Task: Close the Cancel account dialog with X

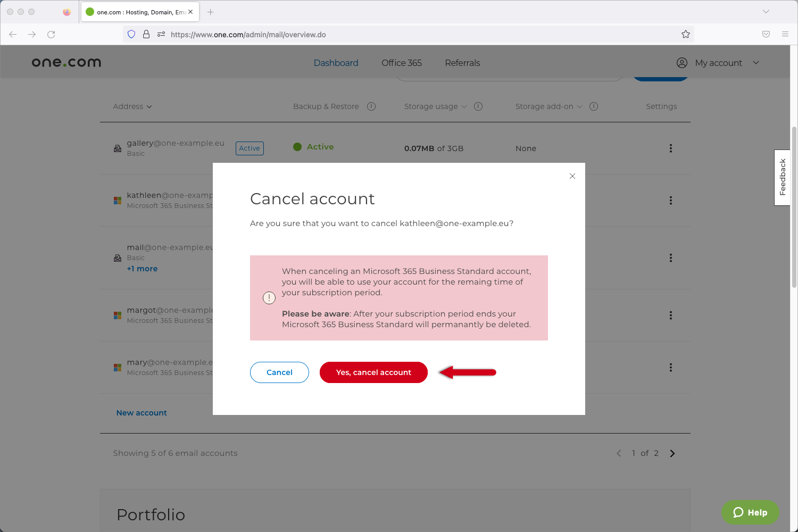Action: tap(572, 176)
